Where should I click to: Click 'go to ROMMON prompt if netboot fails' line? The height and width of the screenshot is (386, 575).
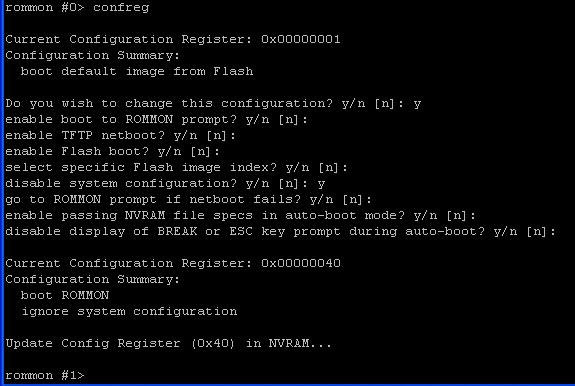[x=188, y=199]
